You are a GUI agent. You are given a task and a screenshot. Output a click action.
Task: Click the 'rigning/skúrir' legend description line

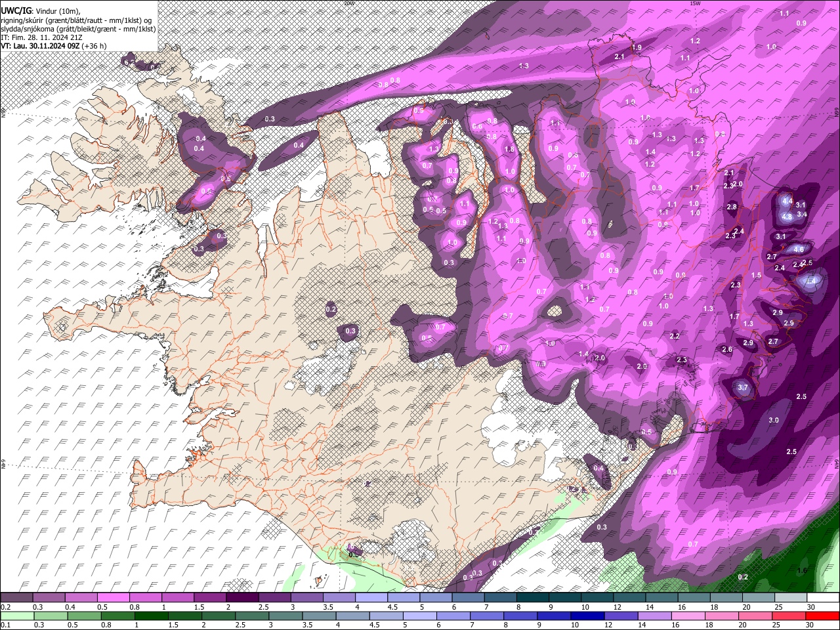(x=76, y=20)
